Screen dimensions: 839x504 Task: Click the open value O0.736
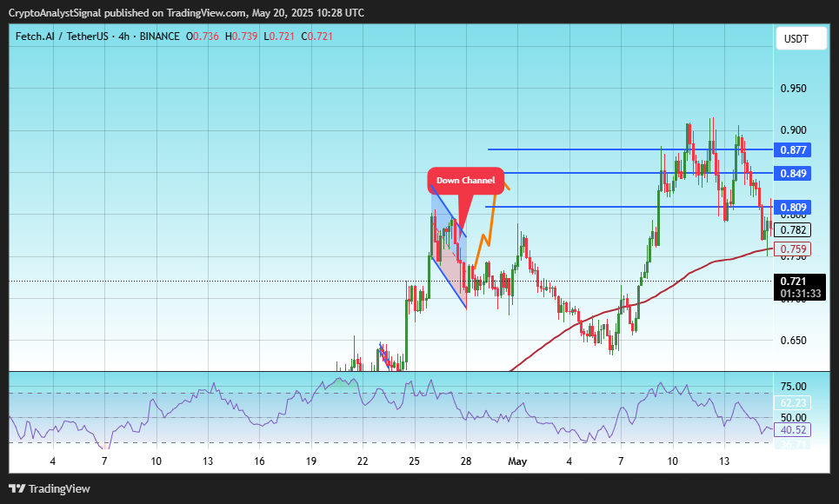coord(203,36)
